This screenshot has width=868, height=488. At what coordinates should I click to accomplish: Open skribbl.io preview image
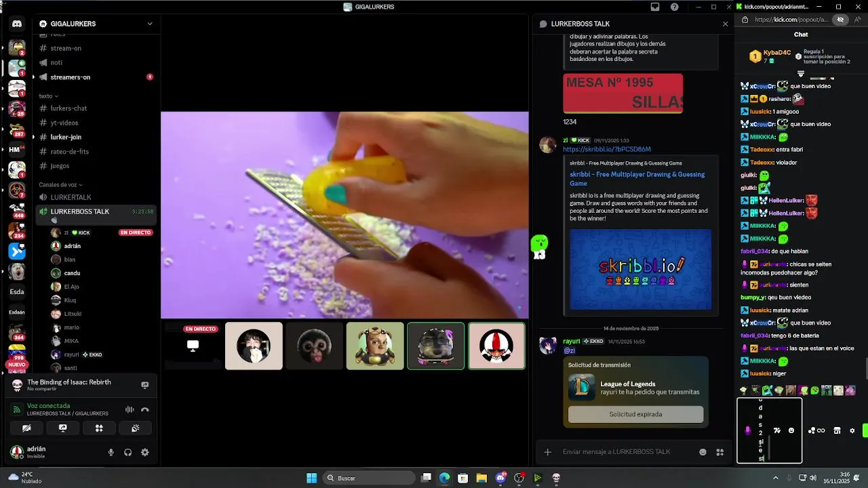640,269
